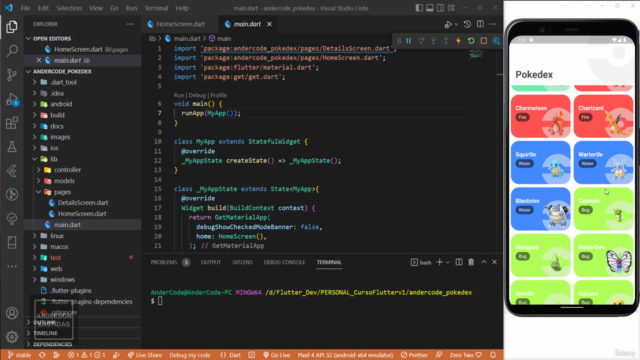This screenshot has height=360, width=640.
Task: Collapse the pages folder
Action: 62,192
